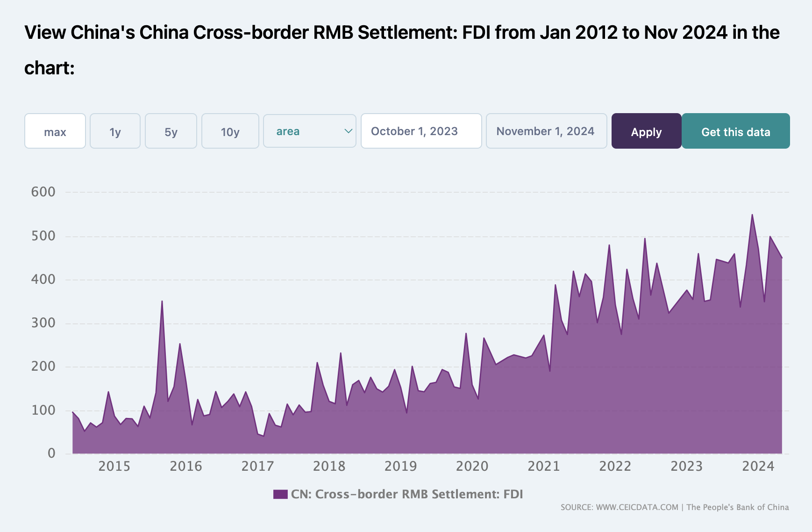The width and height of the screenshot is (812, 532).
Task: Select the max time range button
Action: point(55,131)
